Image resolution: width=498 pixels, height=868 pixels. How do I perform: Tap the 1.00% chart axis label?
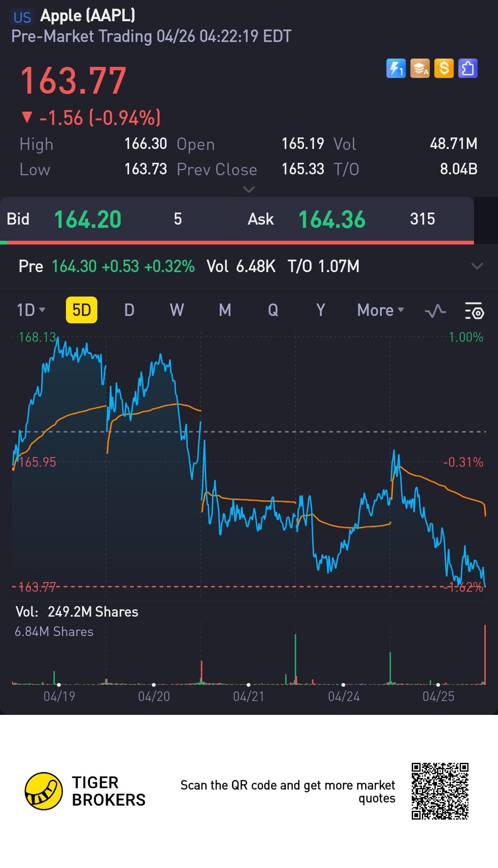466,337
